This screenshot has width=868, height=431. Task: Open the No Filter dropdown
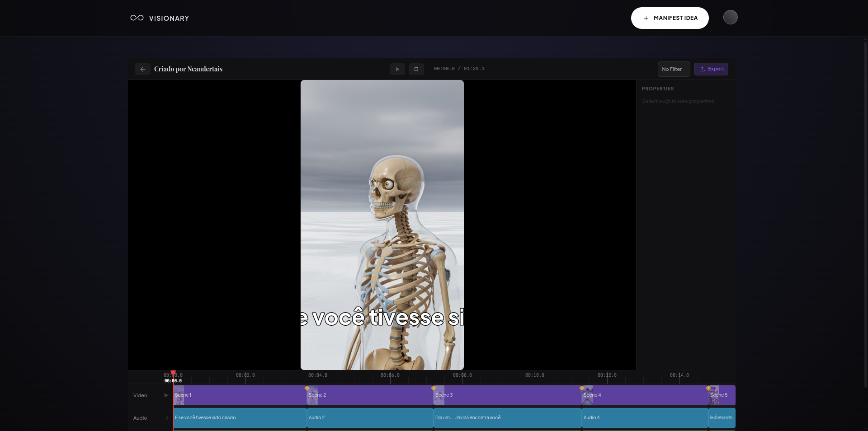click(x=673, y=69)
